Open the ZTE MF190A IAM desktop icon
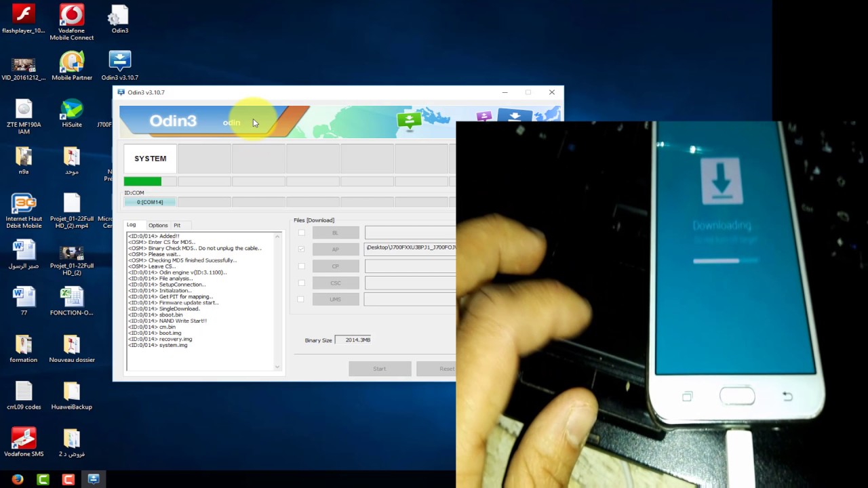 24,117
